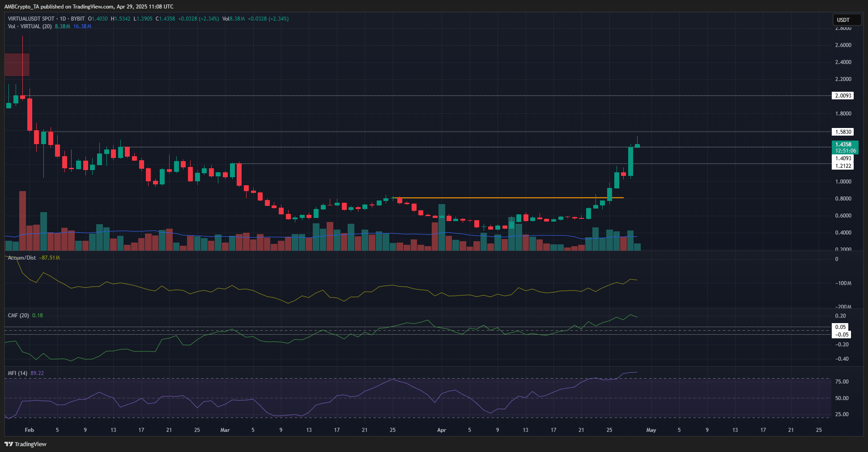Select the red supply zone rectangle
The width and height of the screenshot is (868, 452).
(17, 65)
